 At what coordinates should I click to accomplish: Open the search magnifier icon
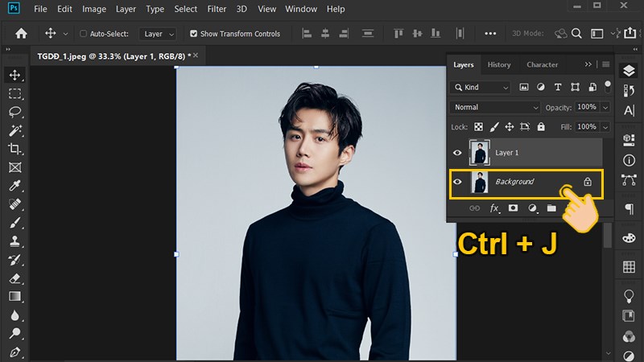[x=576, y=33]
